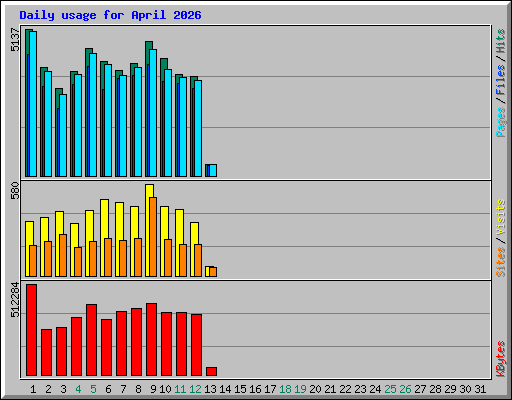Image resolution: width=512 pixels, height=400 pixels.
Task: Click day 20 on the date axis
Action: click(315, 389)
